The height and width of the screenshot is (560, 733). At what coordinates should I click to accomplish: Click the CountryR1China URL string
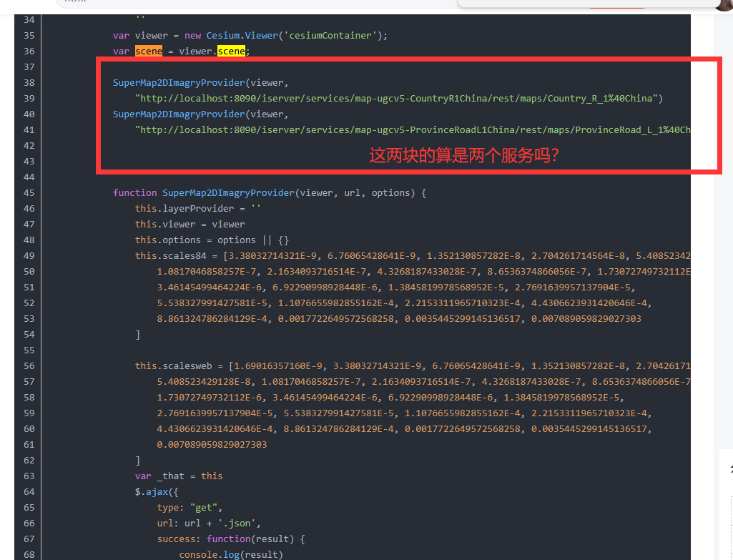pyautogui.click(x=396, y=99)
